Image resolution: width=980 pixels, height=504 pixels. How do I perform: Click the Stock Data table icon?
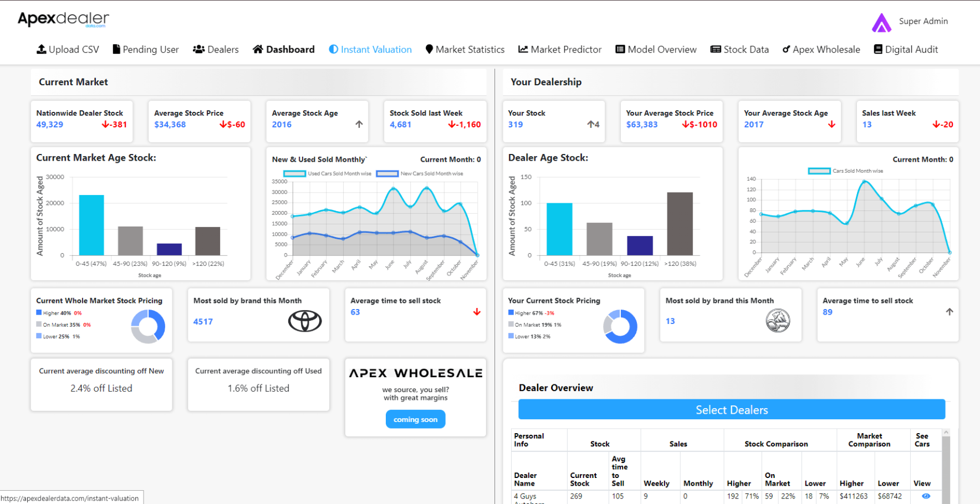coord(716,49)
